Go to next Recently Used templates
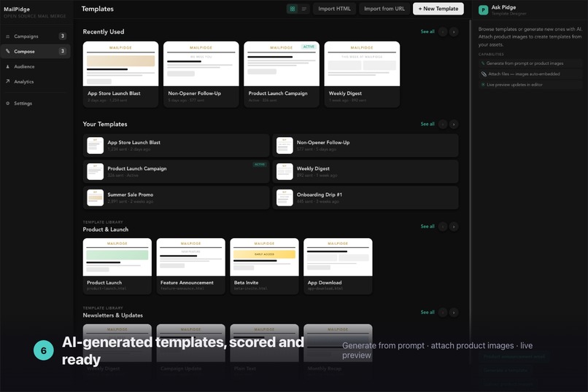Image resolution: width=588 pixels, height=392 pixels. click(454, 32)
